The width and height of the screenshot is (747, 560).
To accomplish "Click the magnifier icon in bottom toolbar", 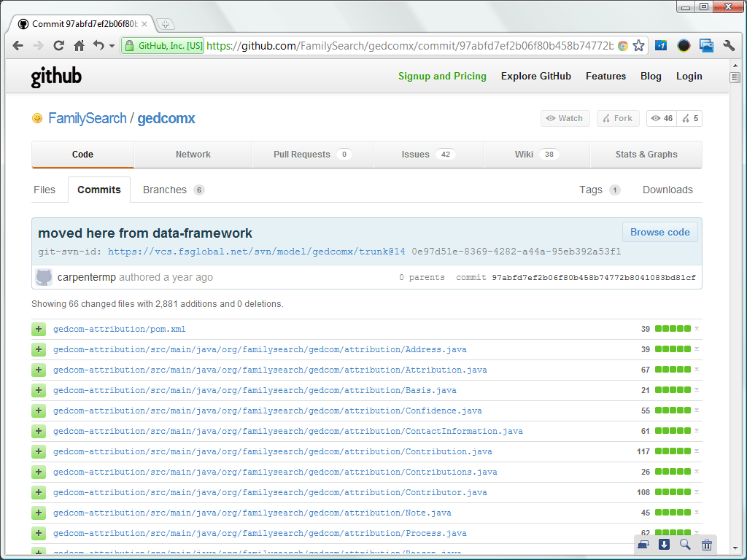I will pyautogui.click(x=685, y=544).
